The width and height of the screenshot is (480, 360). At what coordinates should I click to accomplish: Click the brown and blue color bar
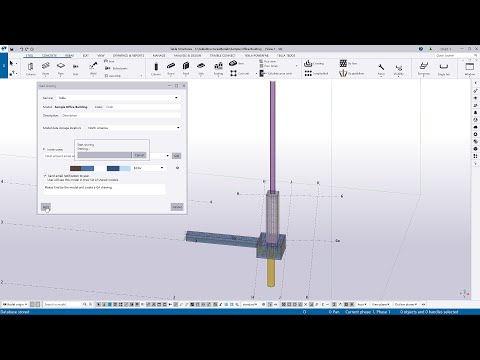82,168
